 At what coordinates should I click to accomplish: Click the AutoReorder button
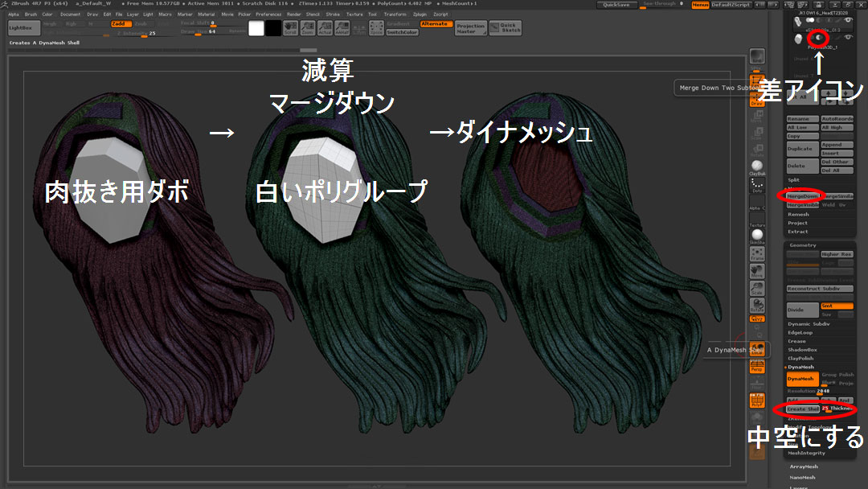(837, 119)
